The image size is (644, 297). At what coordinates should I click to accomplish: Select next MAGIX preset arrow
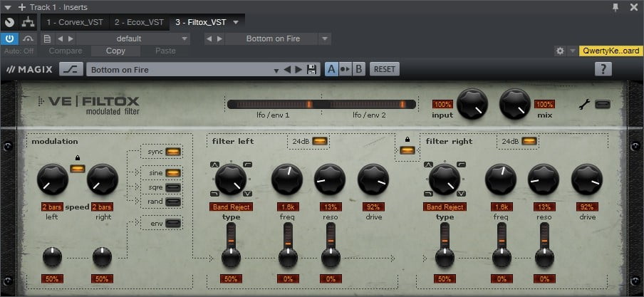click(298, 69)
